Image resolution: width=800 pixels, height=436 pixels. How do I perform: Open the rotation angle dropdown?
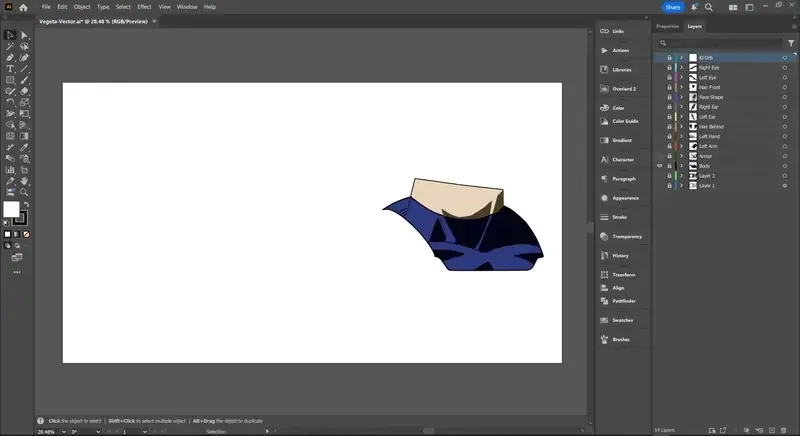(98, 432)
